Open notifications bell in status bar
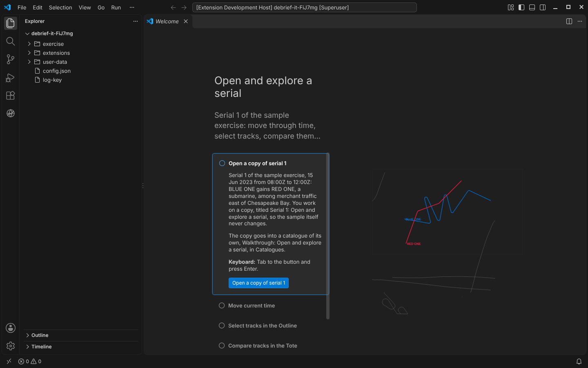 [579, 361]
